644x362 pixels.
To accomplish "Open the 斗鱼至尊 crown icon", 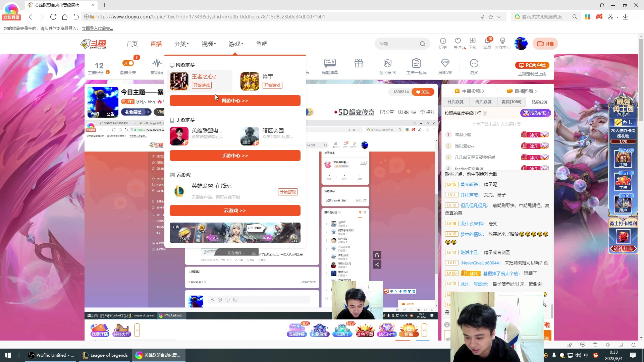I will point(365,330).
